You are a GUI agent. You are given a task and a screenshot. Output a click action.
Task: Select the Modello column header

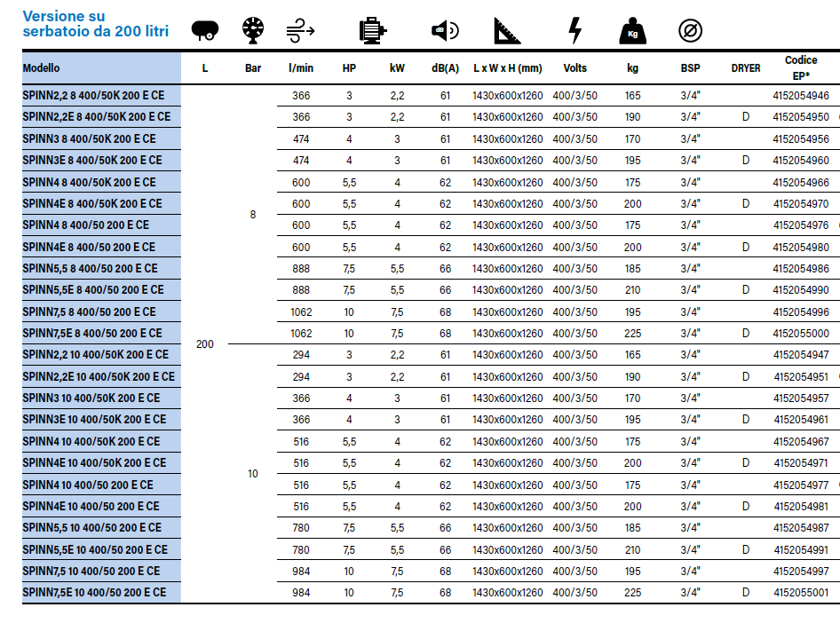(x=42, y=68)
